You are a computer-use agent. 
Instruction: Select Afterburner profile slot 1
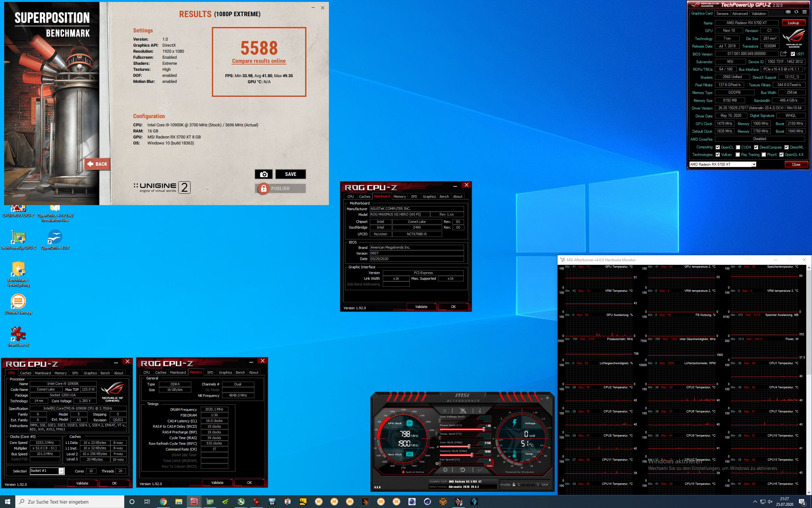tap(519, 485)
